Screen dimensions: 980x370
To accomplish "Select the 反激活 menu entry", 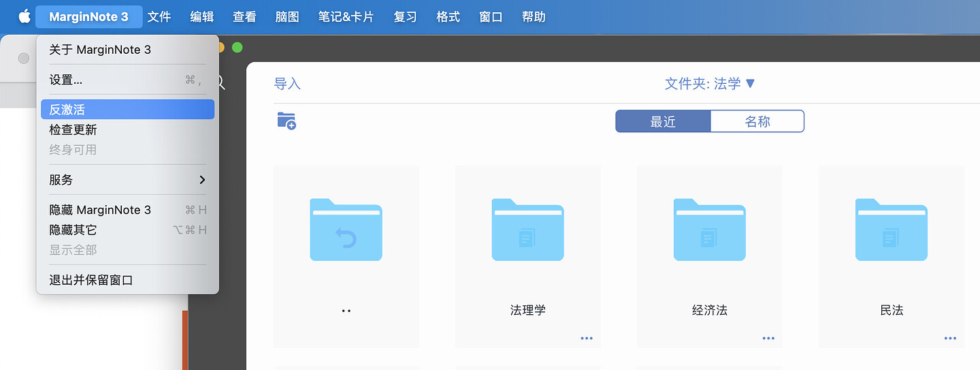I will pyautogui.click(x=128, y=109).
